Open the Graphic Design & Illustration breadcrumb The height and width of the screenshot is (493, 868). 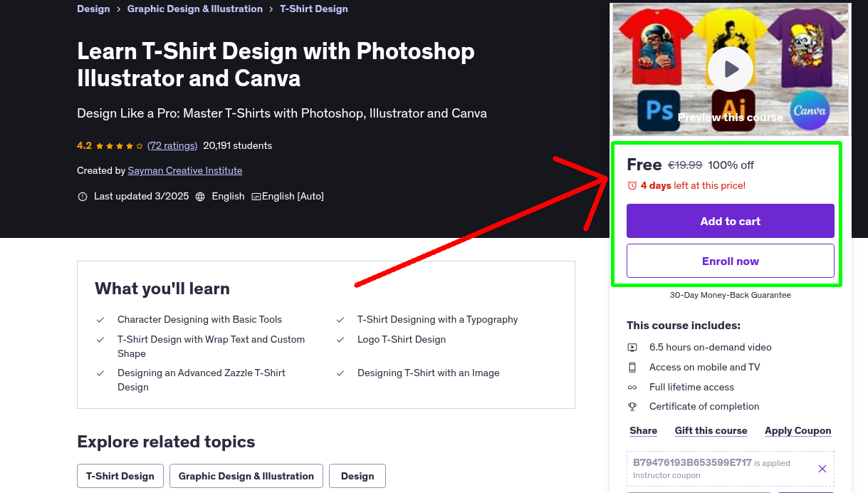[195, 9]
